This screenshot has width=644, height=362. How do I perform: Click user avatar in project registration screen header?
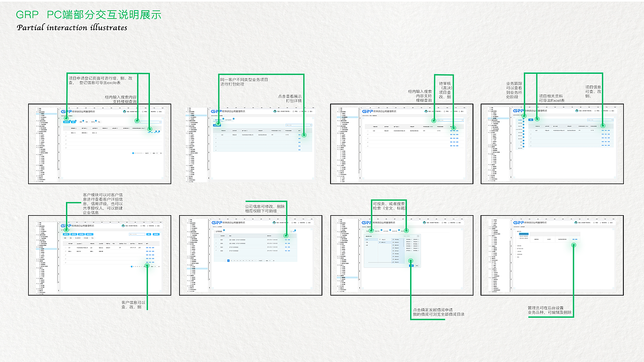(x=124, y=112)
